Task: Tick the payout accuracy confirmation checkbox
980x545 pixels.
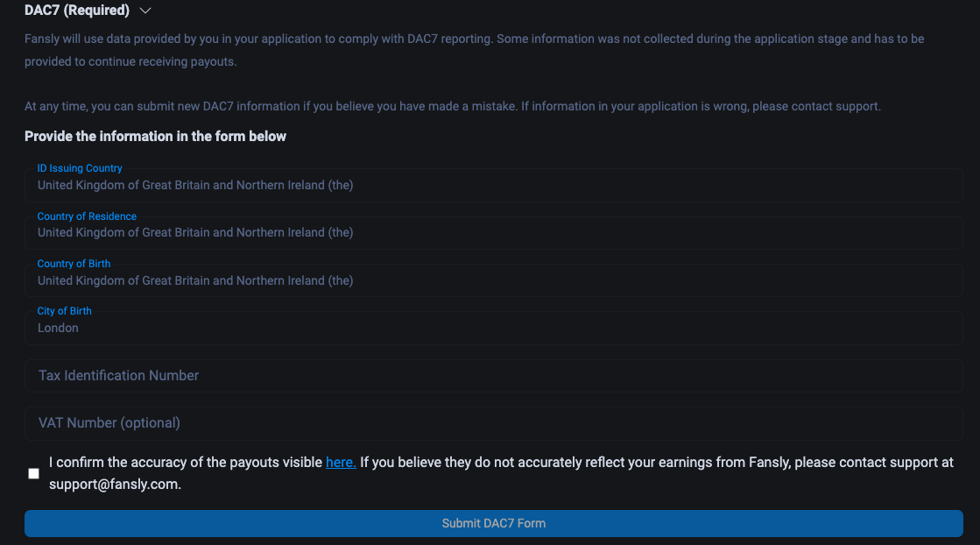Action: coord(34,473)
